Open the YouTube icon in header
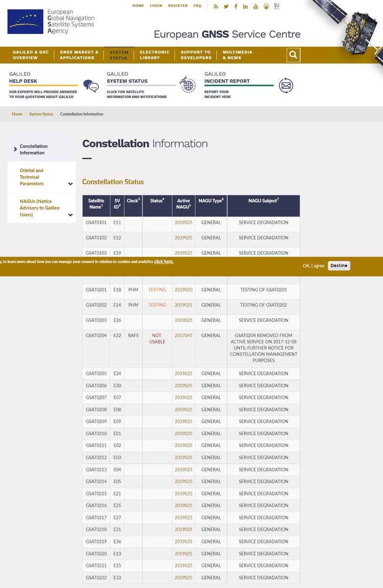Image resolution: width=383 pixels, height=588 pixels. pos(255,6)
